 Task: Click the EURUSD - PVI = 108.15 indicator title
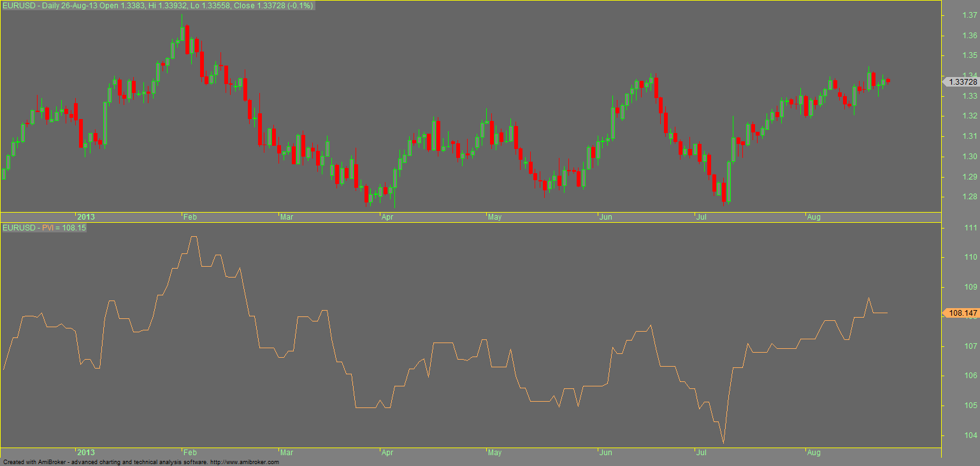click(x=45, y=227)
